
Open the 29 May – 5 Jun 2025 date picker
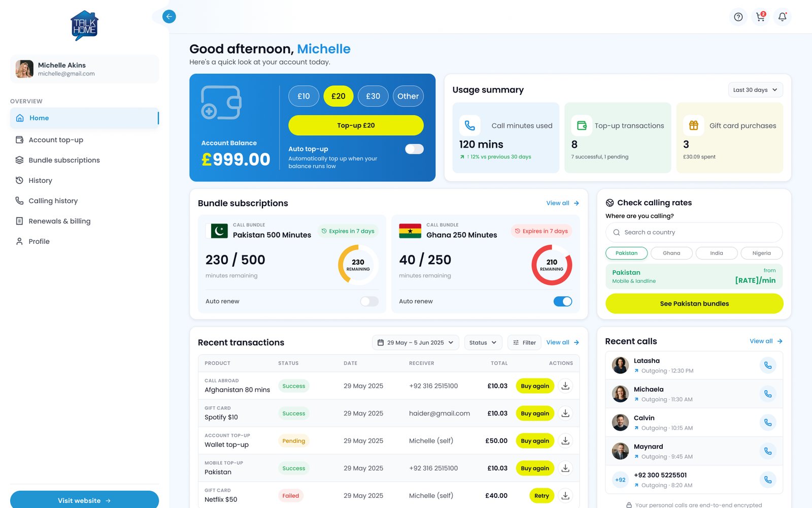[416, 342]
